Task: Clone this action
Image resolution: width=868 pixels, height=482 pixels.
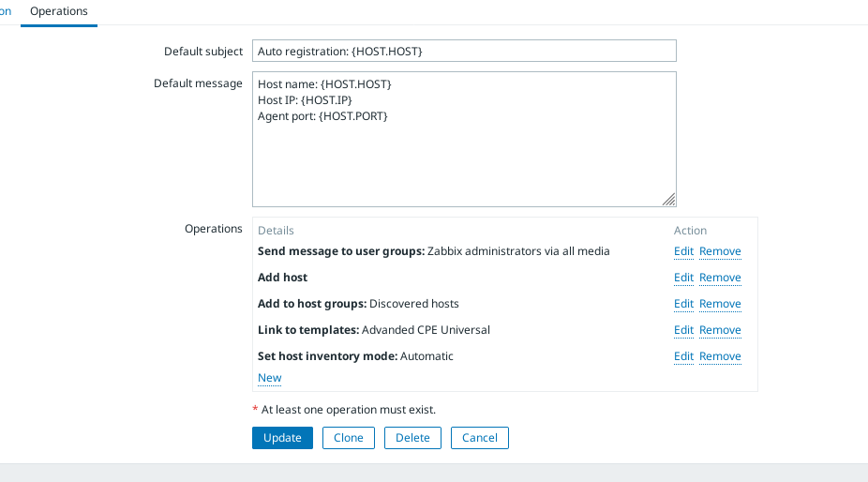Action: 349,438
